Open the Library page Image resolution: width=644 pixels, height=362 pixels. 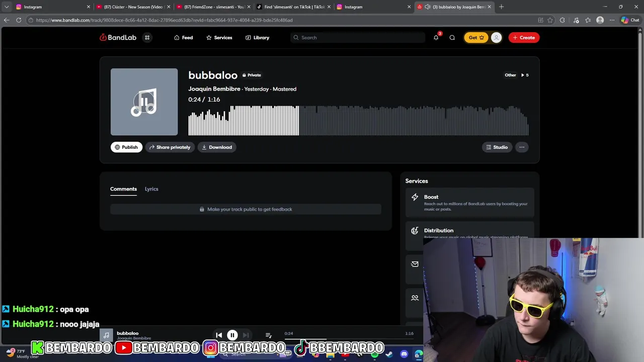point(257,38)
